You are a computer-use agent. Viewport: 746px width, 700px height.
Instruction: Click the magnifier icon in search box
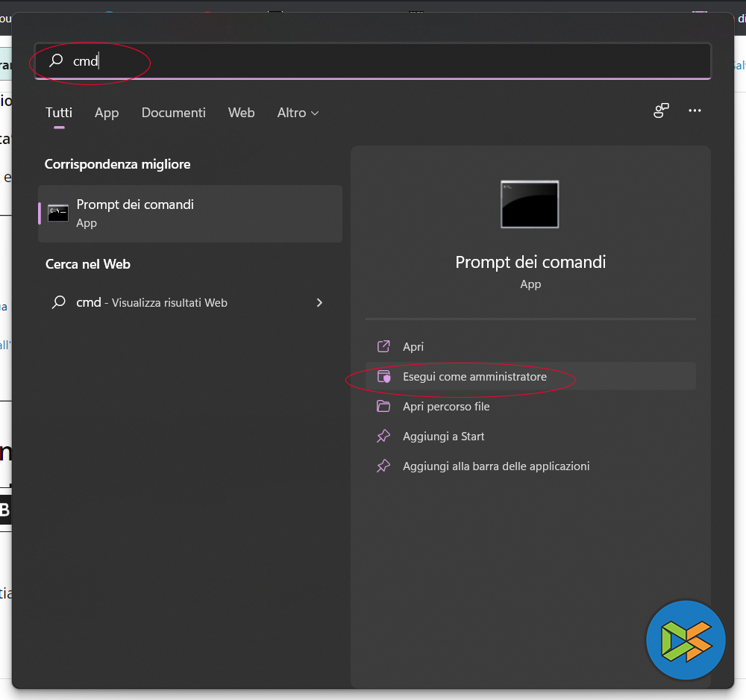point(56,61)
